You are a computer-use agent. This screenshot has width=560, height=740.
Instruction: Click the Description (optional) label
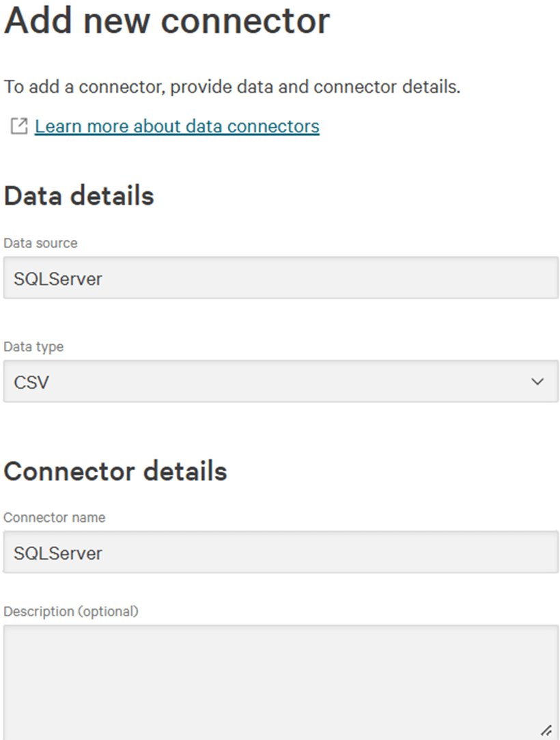point(71,612)
